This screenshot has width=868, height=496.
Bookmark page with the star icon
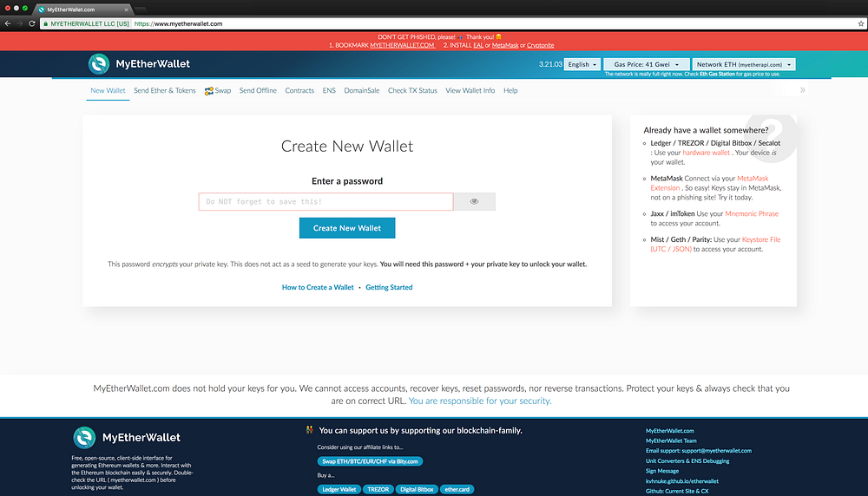coord(861,23)
